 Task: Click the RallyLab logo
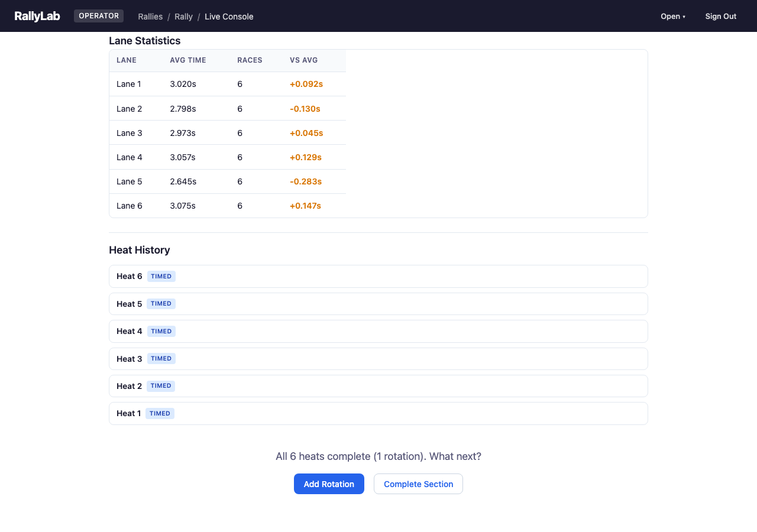37,16
